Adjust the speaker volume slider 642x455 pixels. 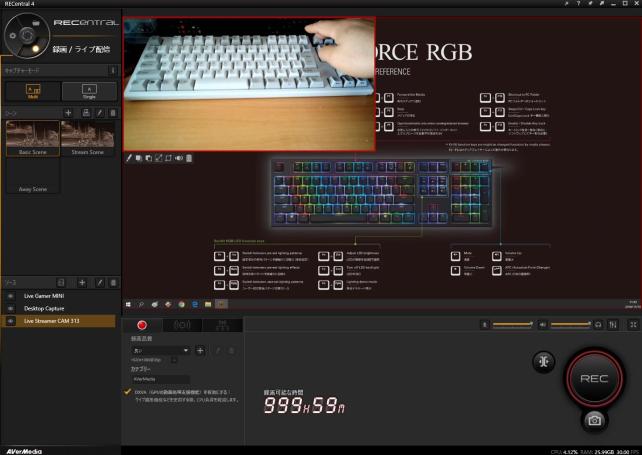pyautogui.click(x=570, y=324)
